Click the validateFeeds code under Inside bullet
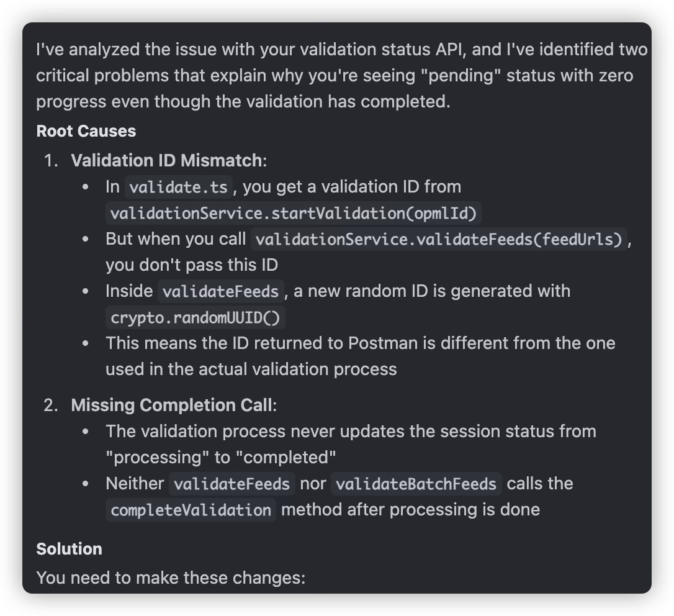Viewport: 674px width, 616px height. (220, 292)
